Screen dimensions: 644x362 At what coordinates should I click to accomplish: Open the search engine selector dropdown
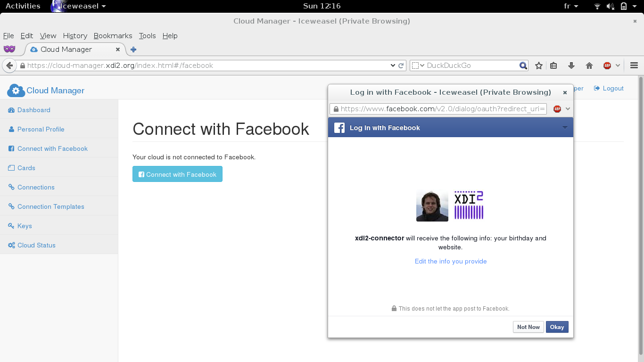(418, 66)
